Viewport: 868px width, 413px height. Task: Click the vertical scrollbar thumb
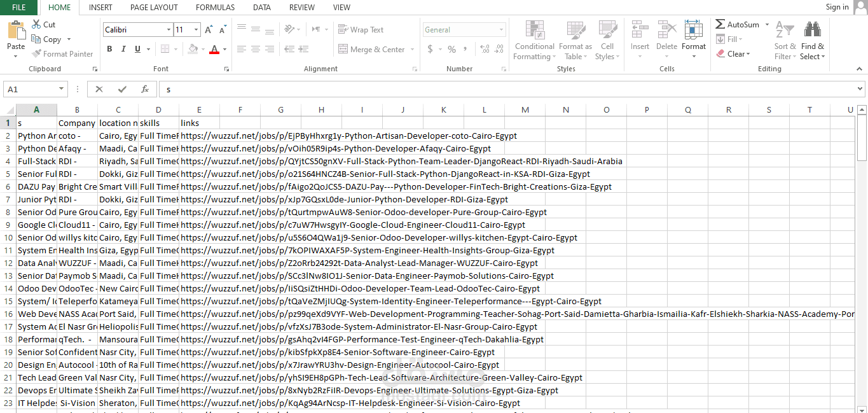coord(862,137)
